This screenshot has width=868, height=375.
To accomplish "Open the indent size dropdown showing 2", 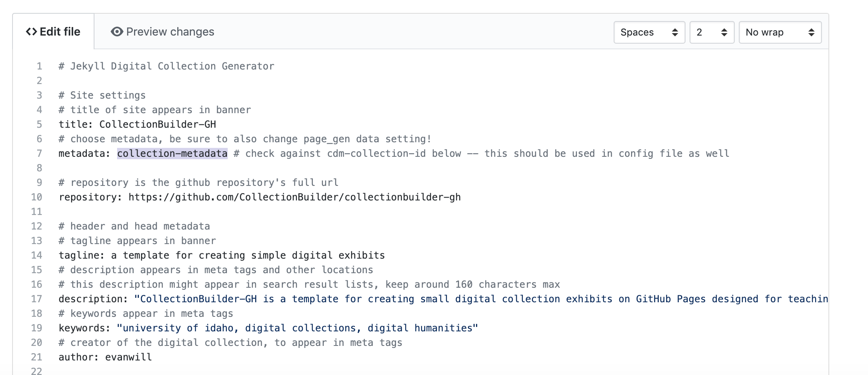I will (711, 32).
